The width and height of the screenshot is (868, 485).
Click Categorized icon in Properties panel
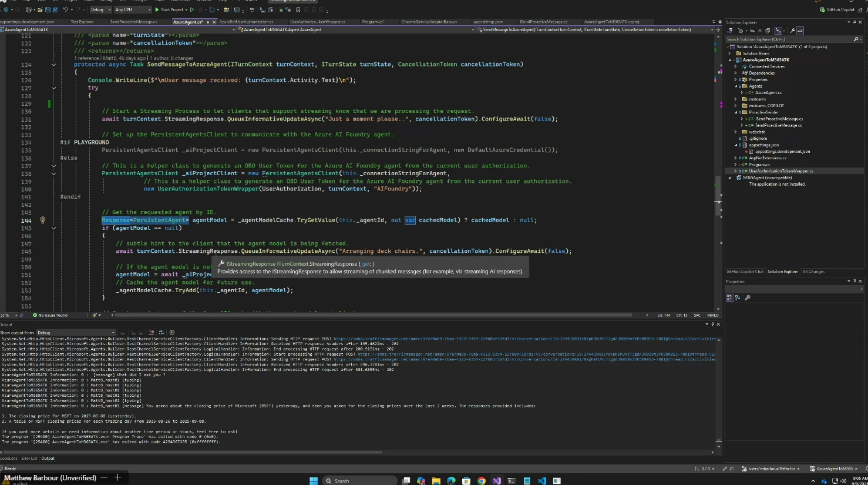click(x=730, y=297)
